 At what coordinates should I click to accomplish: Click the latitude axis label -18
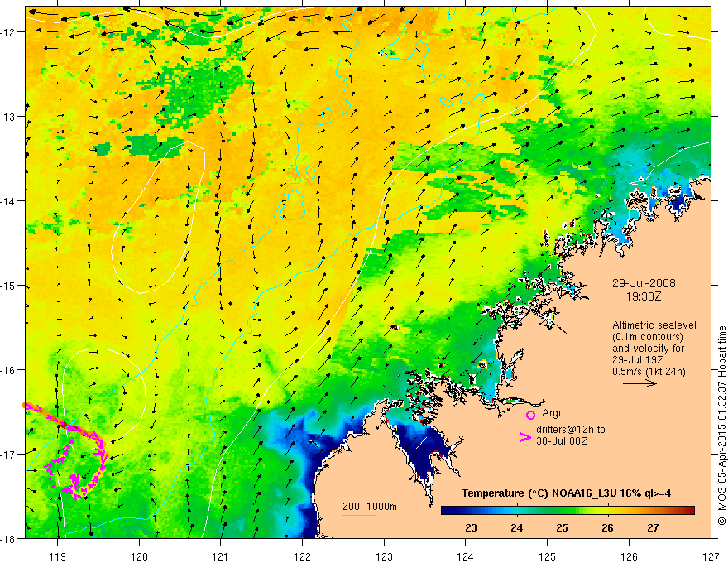[x=9, y=539]
